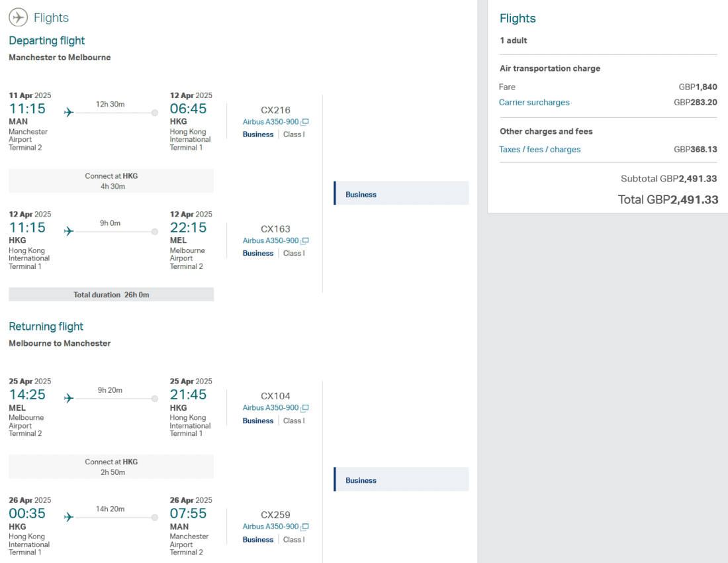Open aircraft popup icon for CX104
The height and width of the screenshot is (563, 728).
point(305,408)
